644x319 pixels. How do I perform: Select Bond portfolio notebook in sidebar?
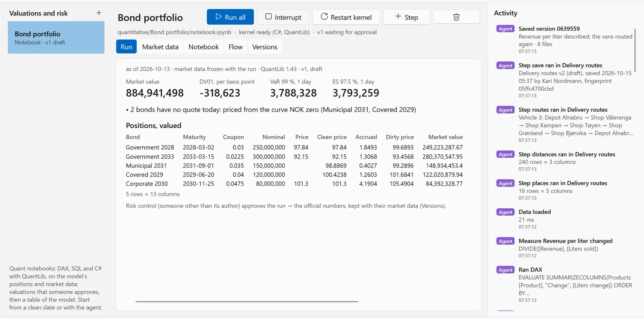56,38
